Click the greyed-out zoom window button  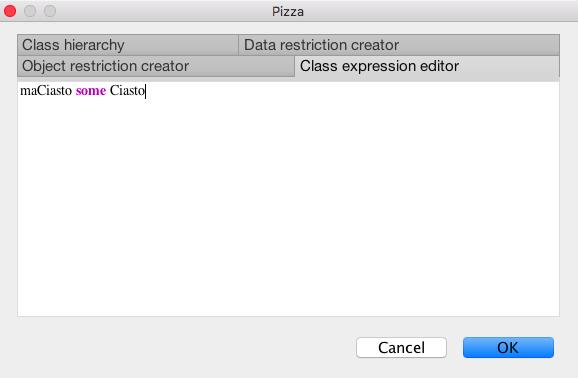(50, 11)
